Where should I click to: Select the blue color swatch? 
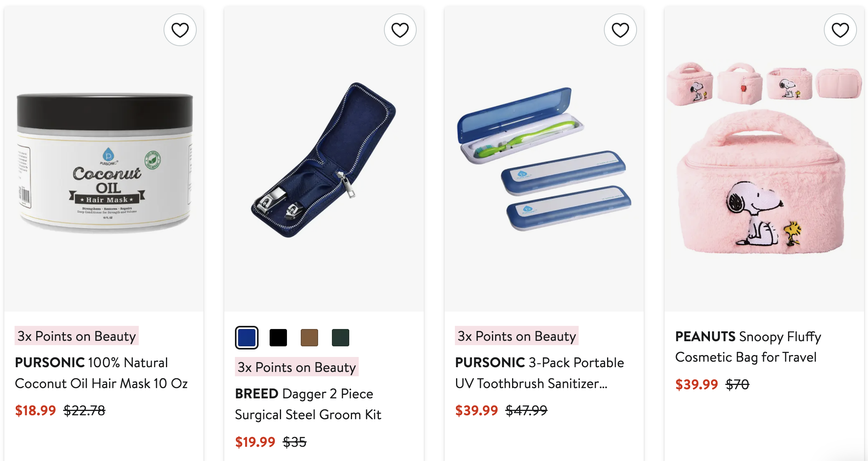[x=247, y=338]
